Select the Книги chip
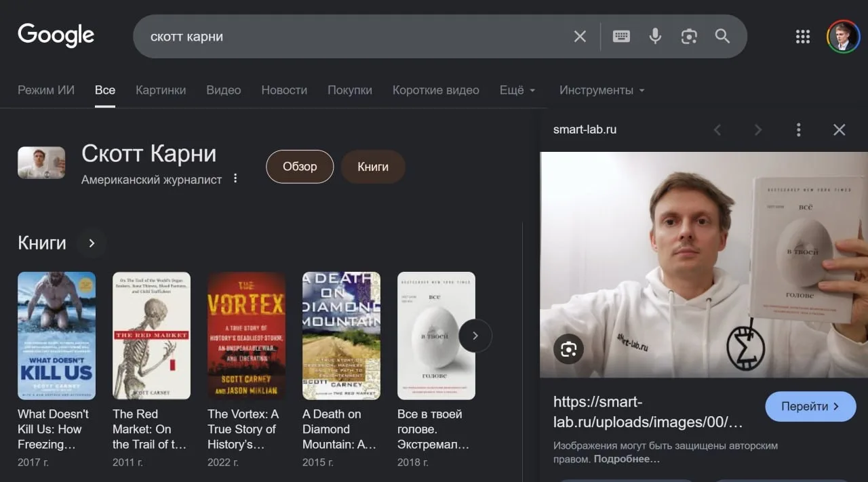Image resolution: width=868 pixels, height=482 pixels. coord(373,167)
